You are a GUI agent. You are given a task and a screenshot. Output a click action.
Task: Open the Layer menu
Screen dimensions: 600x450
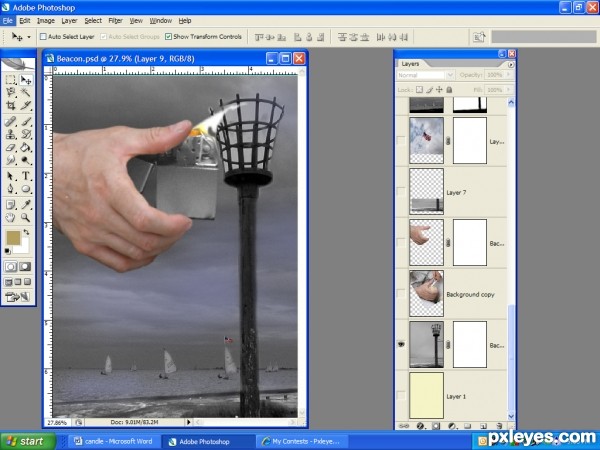coord(69,21)
